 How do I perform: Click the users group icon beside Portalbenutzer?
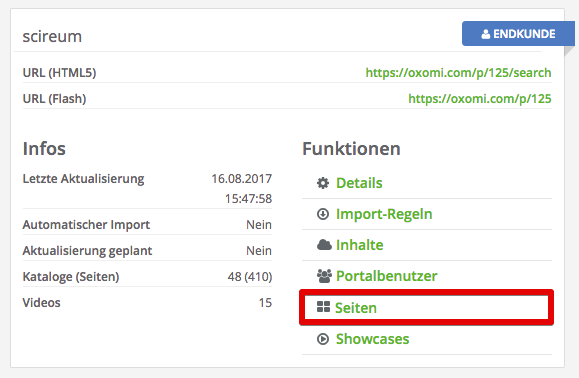tap(324, 276)
